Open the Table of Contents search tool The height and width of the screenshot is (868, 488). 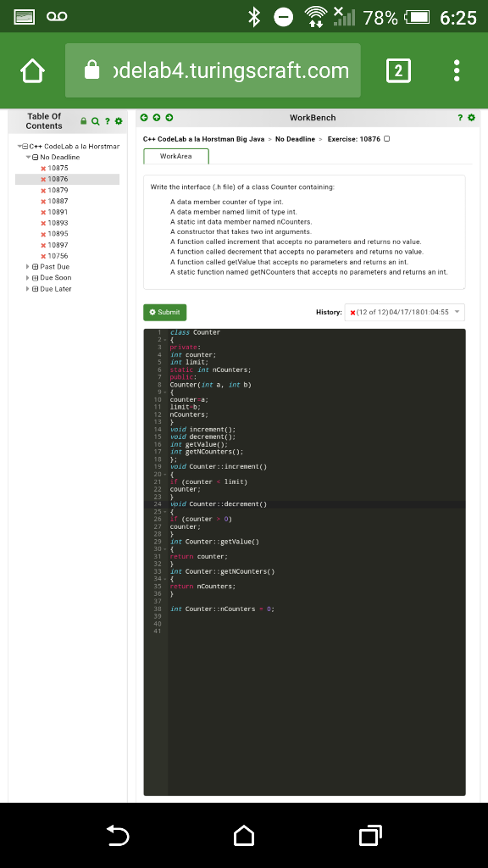[x=95, y=120]
